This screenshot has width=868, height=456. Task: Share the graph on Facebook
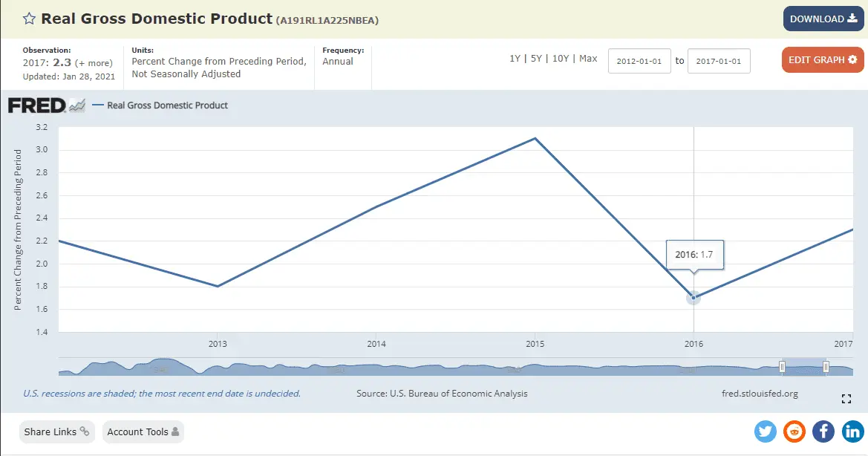(823, 431)
